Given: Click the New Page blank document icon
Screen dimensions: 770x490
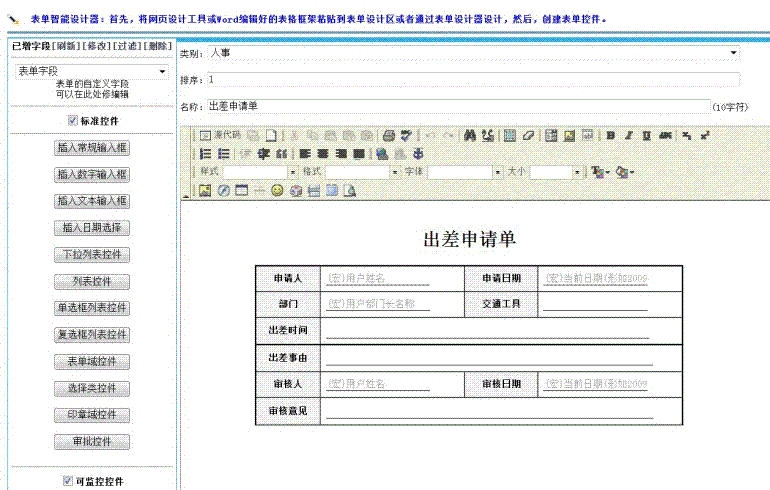Looking at the screenshot, I should pos(271,135).
